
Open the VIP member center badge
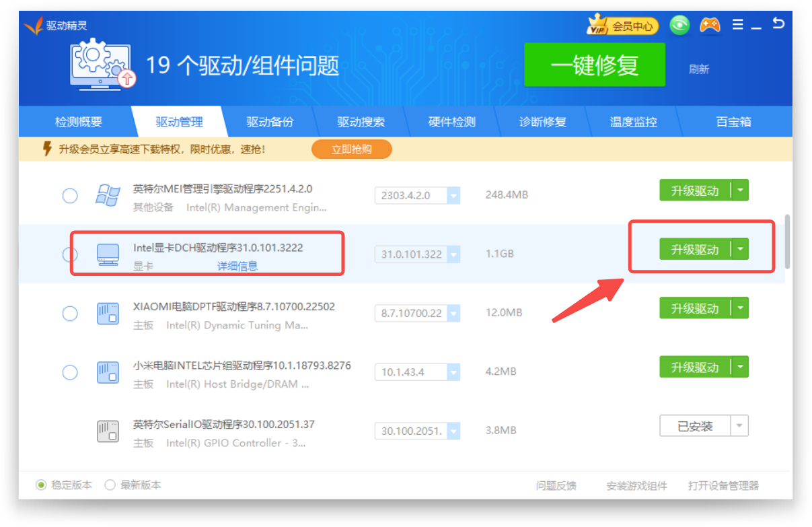click(x=622, y=26)
